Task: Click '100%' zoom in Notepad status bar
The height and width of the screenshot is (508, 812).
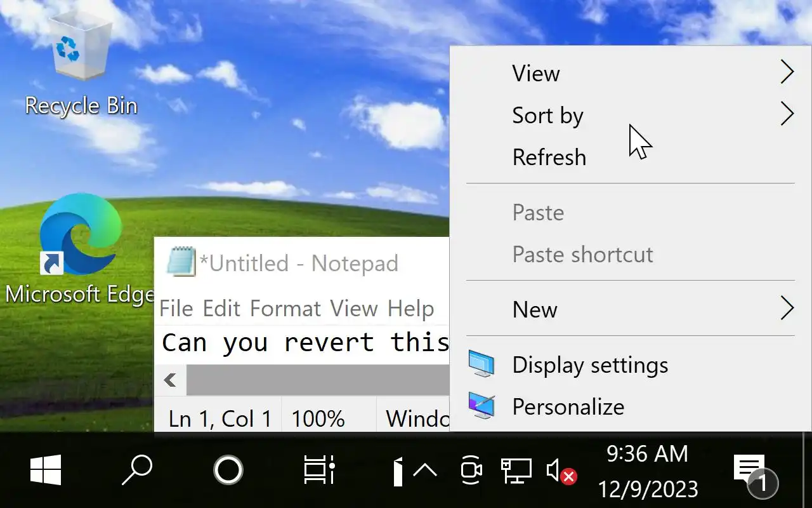Action: [x=318, y=418]
